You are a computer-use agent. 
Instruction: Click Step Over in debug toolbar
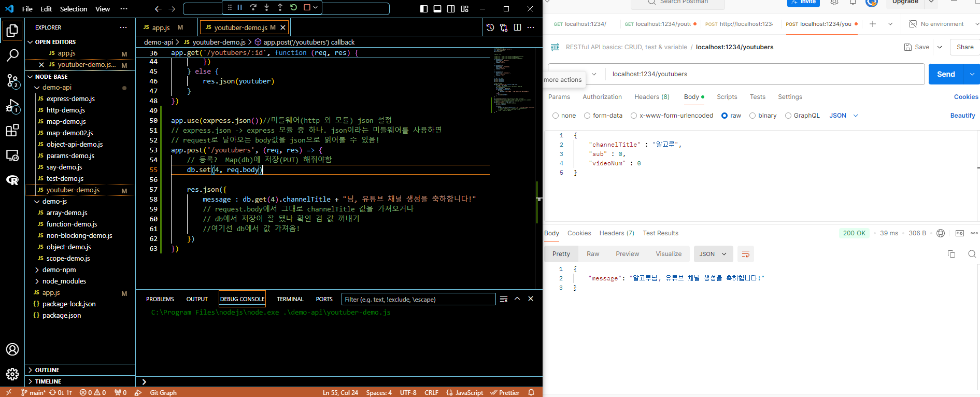click(253, 7)
